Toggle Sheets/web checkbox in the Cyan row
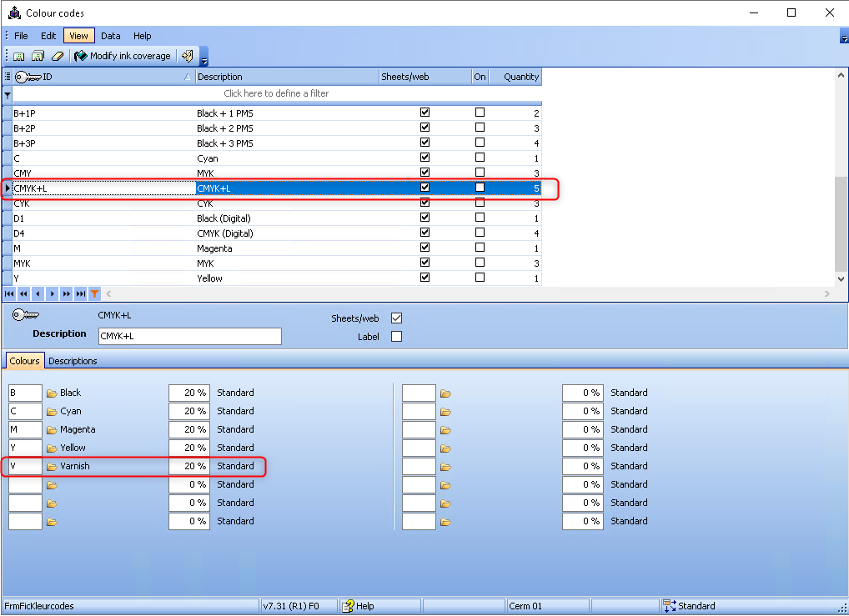 tap(425, 158)
